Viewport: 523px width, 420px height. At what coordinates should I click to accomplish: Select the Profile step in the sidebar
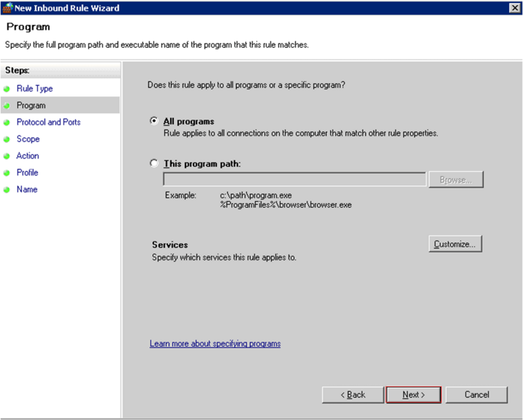click(27, 172)
